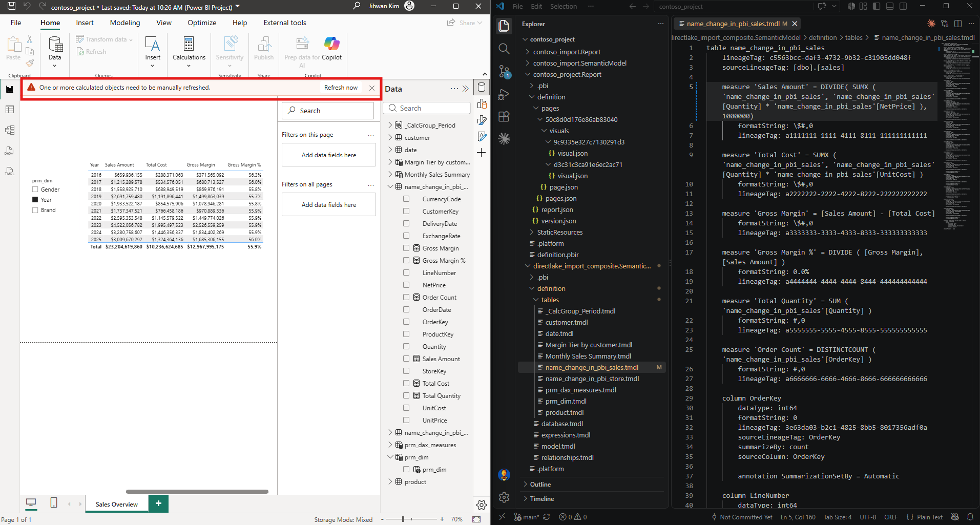Open VS Code Extensions icon

504,116
